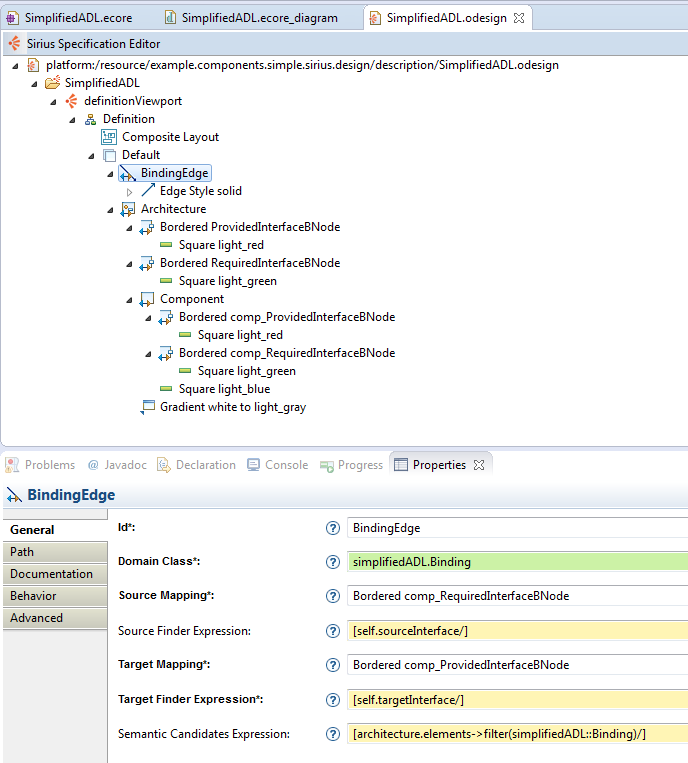Click the Gradient white to light_gray icon
688x763 pixels.
point(148,407)
